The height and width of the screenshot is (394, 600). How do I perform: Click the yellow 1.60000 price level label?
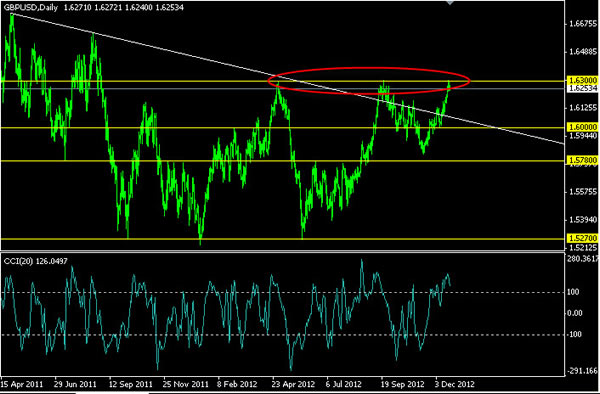point(582,127)
